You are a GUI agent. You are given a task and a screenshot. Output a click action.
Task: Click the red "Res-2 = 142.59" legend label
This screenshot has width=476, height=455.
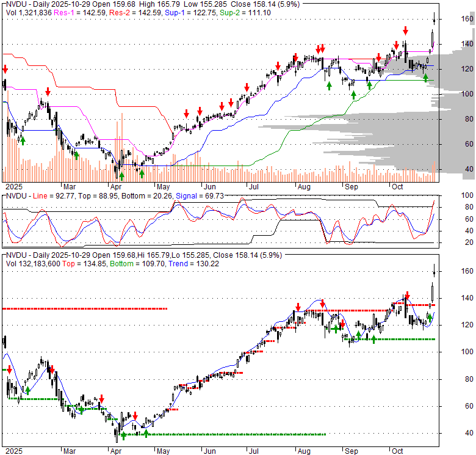coord(135,13)
